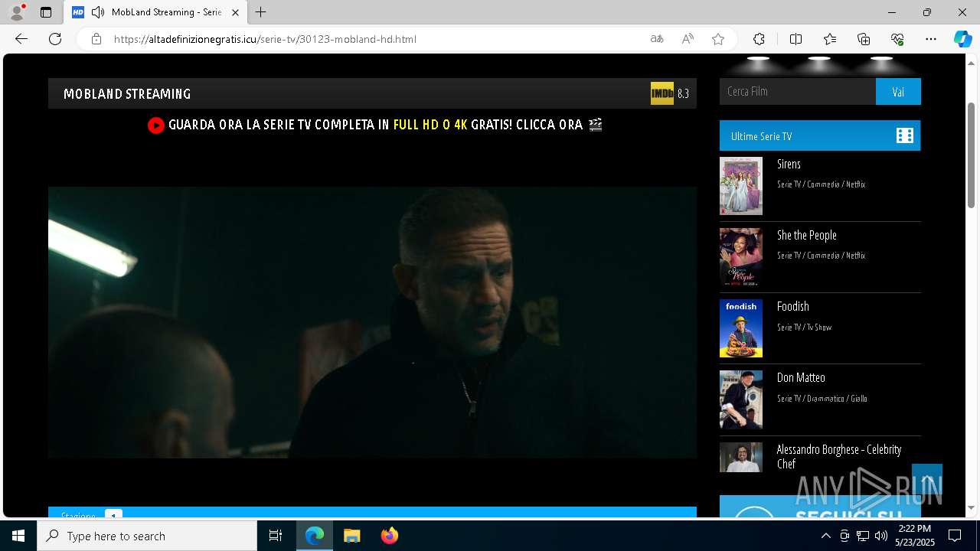Toggle Split screen view
This screenshot has width=980, height=551.
[x=795, y=39]
